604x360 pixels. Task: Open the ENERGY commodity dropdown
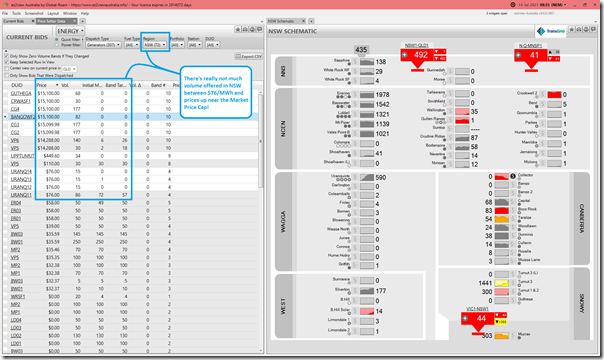[70, 31]
